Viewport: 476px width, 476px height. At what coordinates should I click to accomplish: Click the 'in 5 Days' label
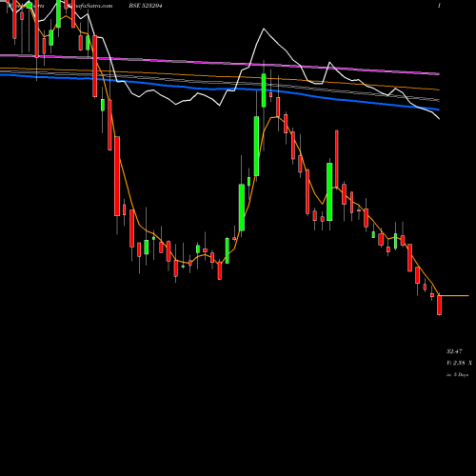(x=457, y=375)
